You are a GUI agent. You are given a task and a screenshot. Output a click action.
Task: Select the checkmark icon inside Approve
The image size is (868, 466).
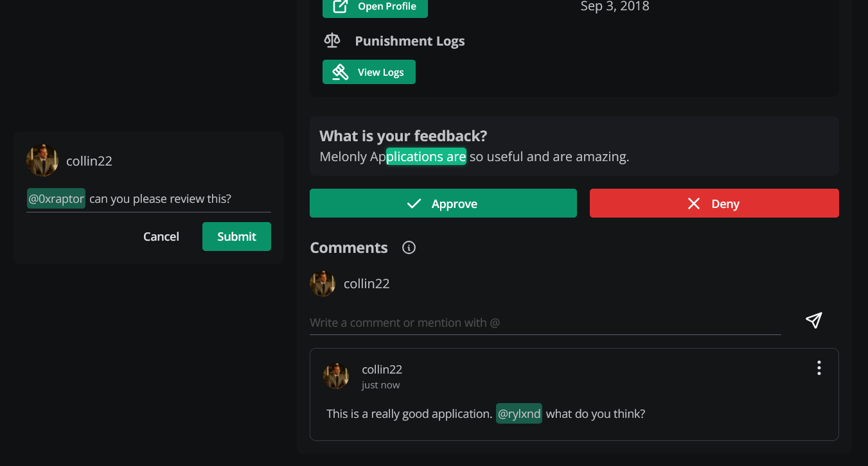[x=414, y=203]
